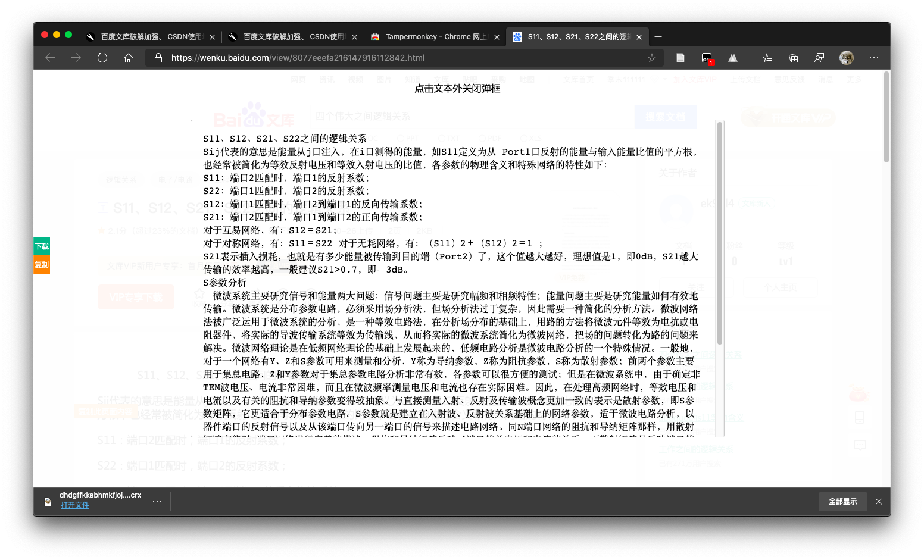This screenshot has width=924, height=560.
Task: Switch to the second 百度文库破解加强 tab
Action: click(x=292, y=37)
